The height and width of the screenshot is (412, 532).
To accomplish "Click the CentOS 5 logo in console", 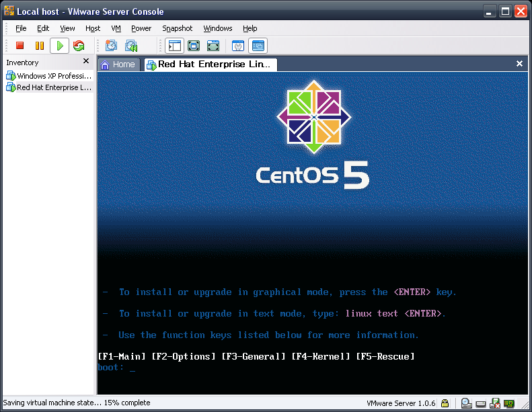I will coord(313,135).
